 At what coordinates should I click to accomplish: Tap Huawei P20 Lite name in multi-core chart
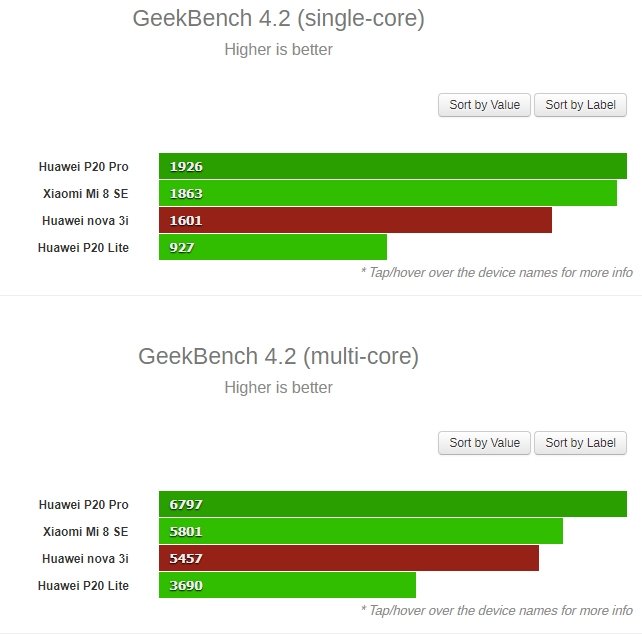(83, 585)
